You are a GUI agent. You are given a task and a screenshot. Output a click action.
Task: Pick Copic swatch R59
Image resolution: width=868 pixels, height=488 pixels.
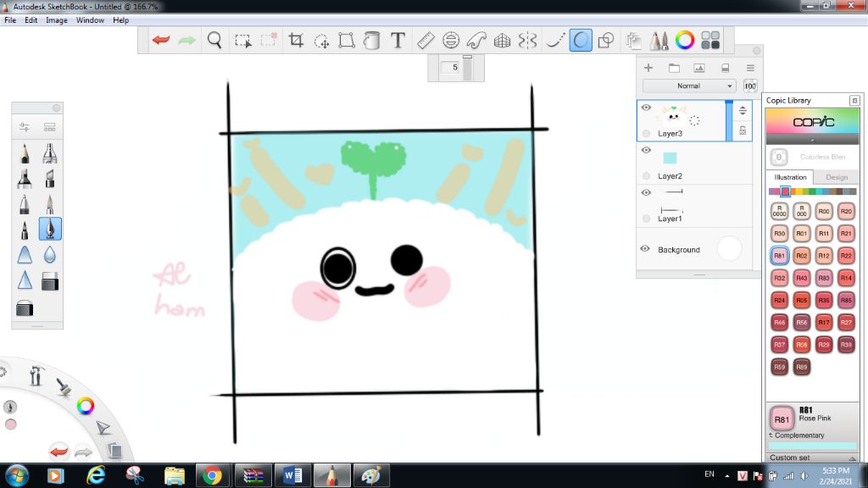[x=780, y=366]
